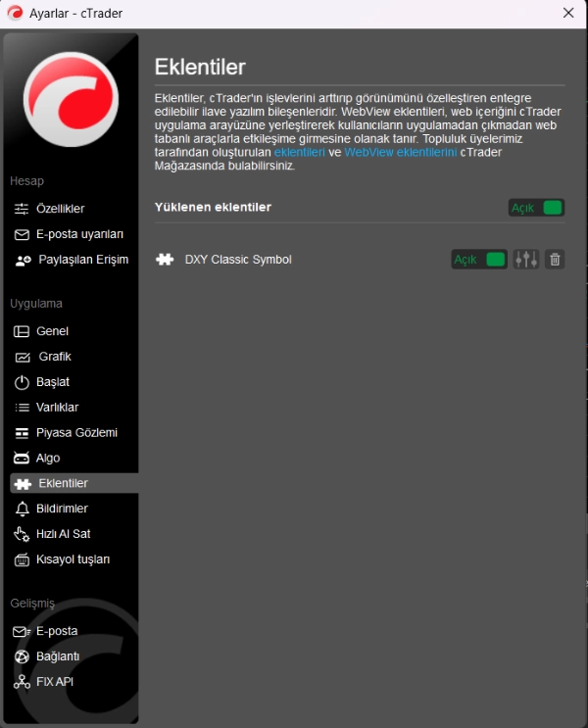Open the Özellikler settings section
This screenshot has height=728, width=588.
60,209
